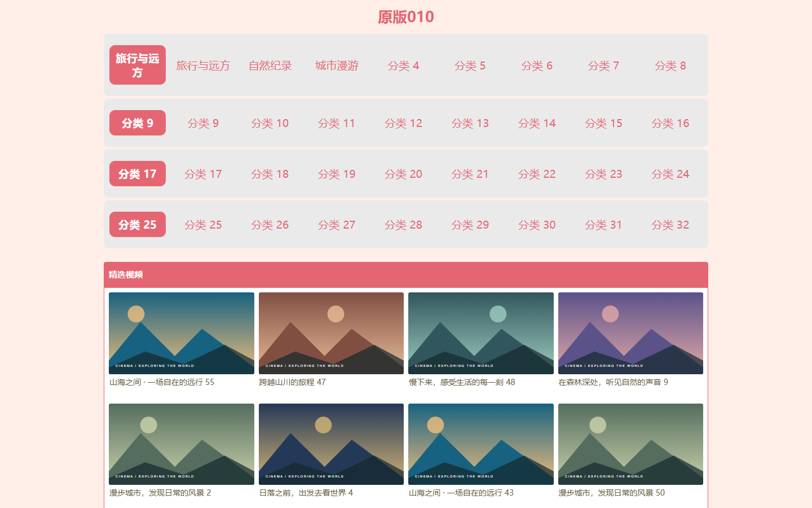The width and height of the screenshot is (812, 508).
Task: Select the 分类 12 link
Action: pos(404,123)
